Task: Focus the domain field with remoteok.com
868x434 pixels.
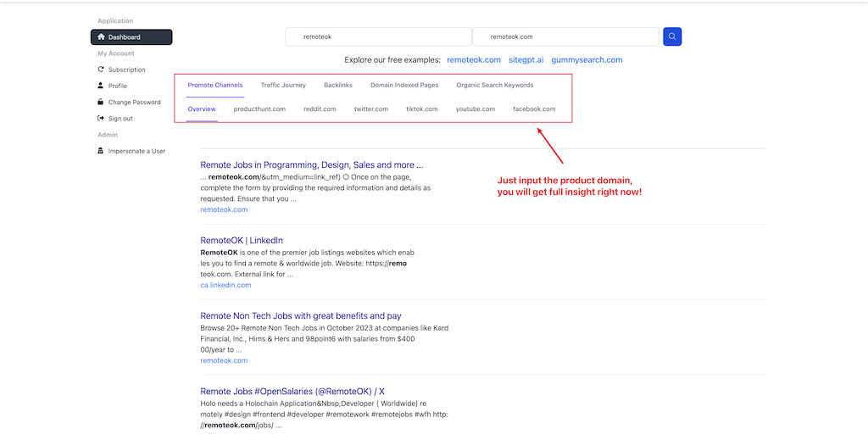Action: [x=565, y=36]
